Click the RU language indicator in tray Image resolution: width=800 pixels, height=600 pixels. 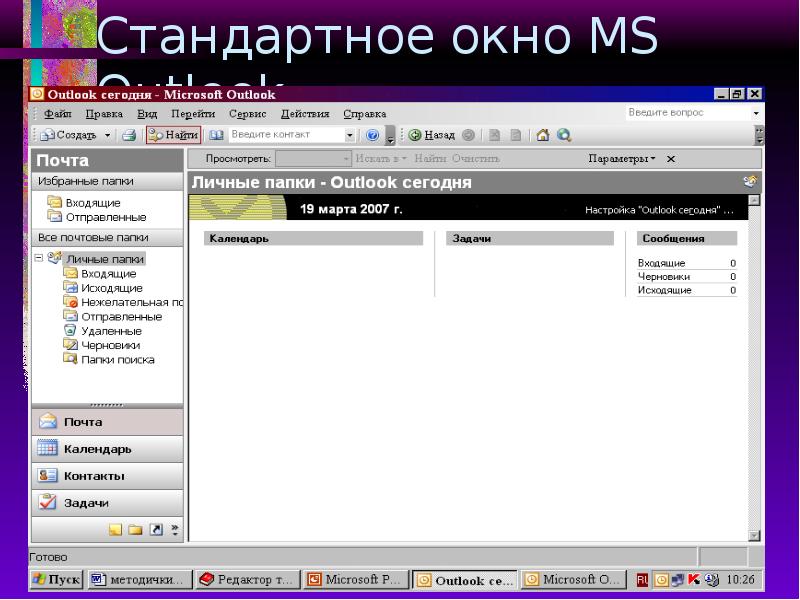tap(642, 580)
